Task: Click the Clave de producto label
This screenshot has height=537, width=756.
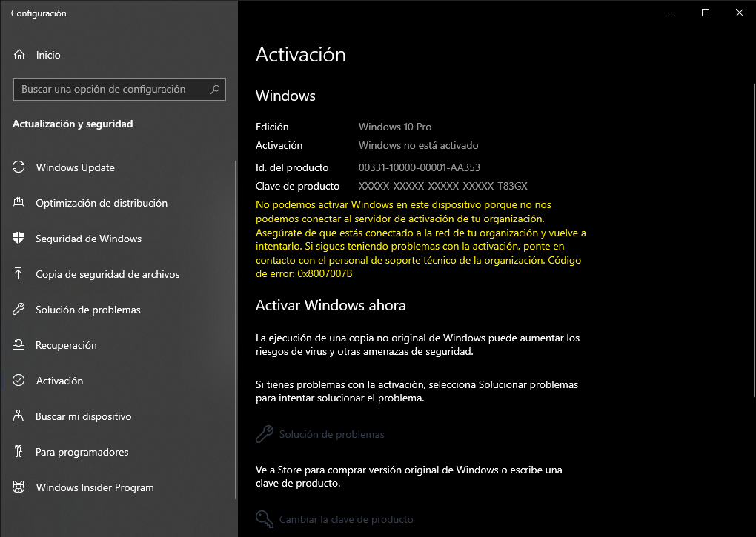Action: click(x=297, y=186)
